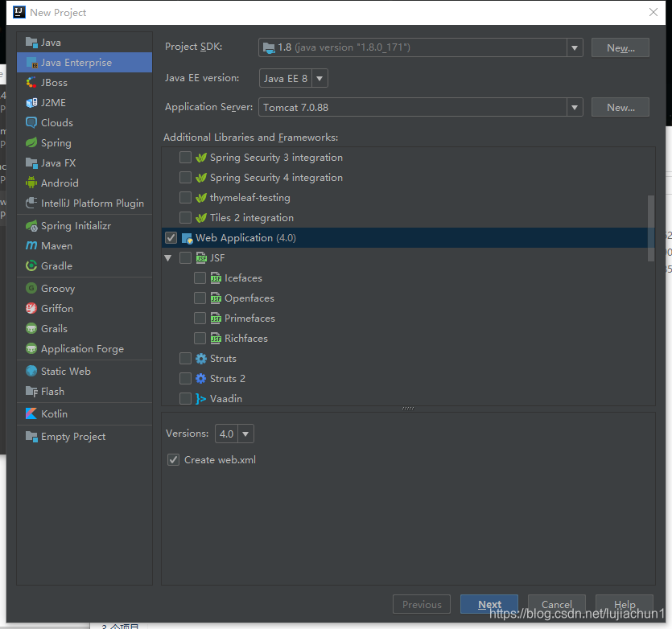Select the Kotlin category label
This screenshot has width=672, height=629.
click(54, 414)
